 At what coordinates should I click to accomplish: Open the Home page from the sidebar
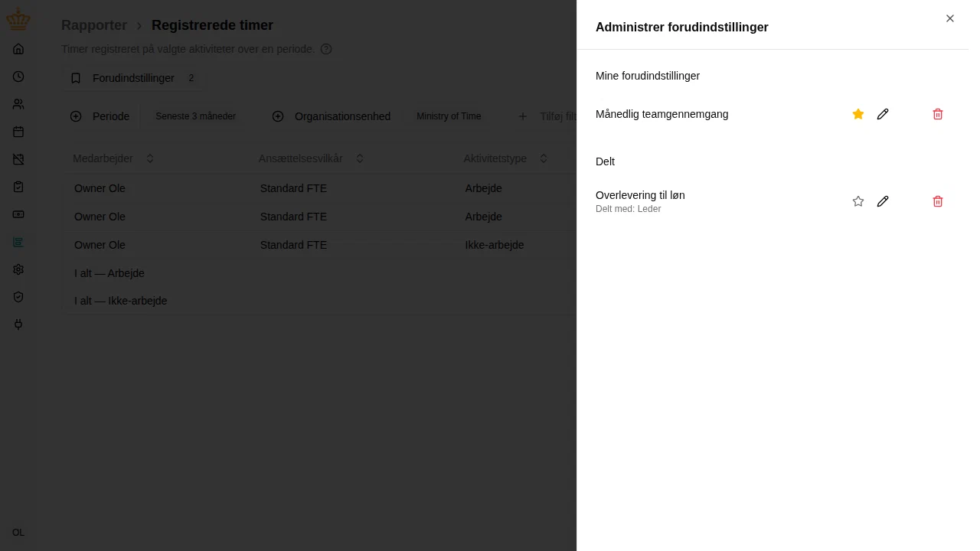click(18, 49)
